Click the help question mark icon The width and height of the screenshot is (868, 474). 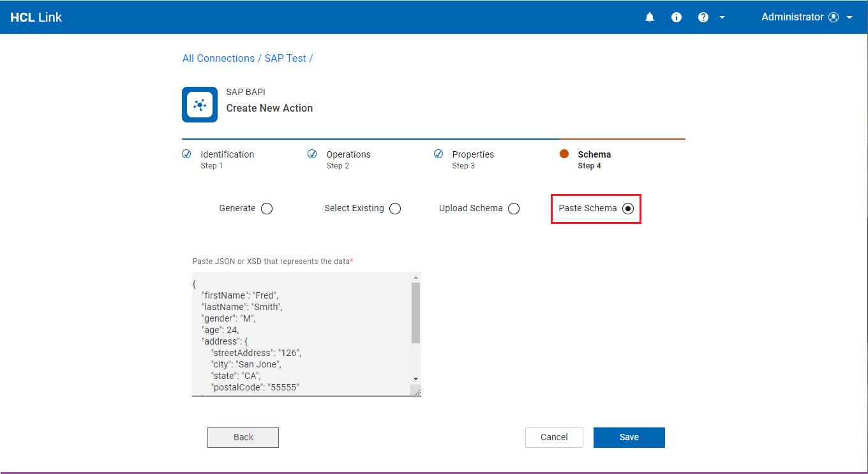click(703, 17)
